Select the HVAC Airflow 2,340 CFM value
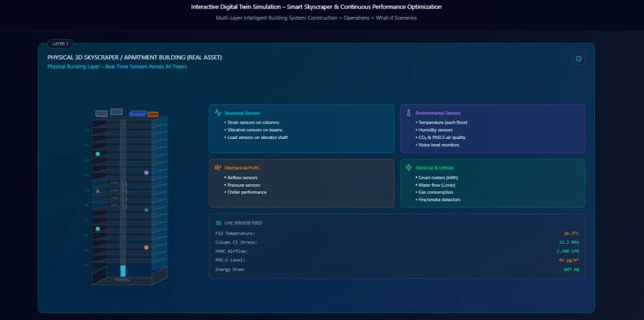The image size is (644, 320). (x=568, y=251)
